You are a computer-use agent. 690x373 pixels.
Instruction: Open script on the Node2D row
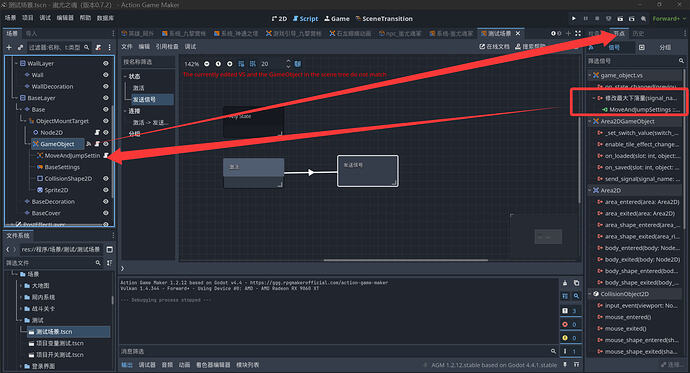click(97, 132)
